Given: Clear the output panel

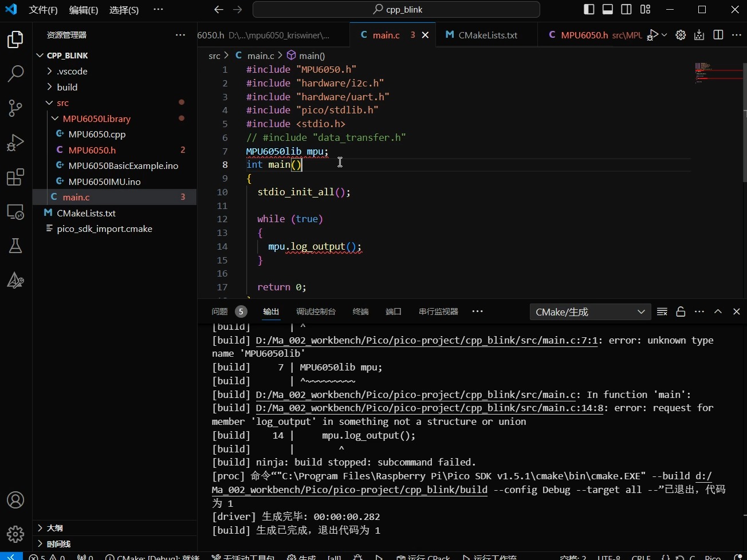Looking at the screenshot, I should pyautogui.click(x=662, y=311).
